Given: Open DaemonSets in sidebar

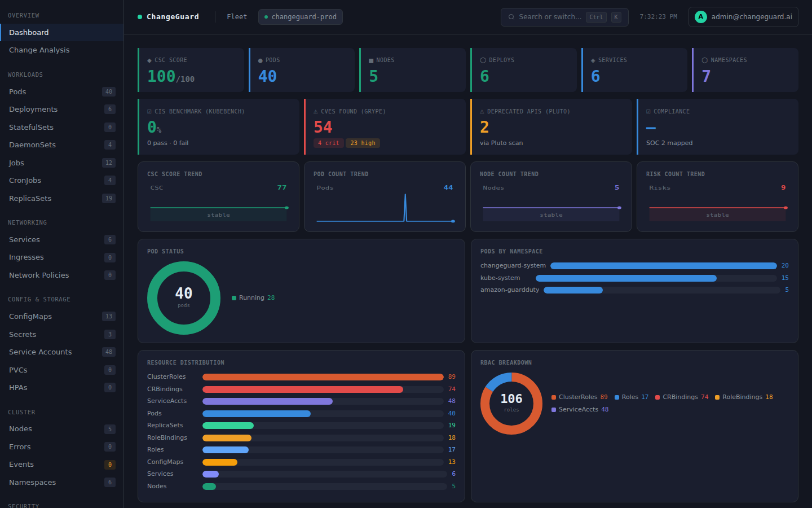Looking at the screenshot, I should click(62, 144).
